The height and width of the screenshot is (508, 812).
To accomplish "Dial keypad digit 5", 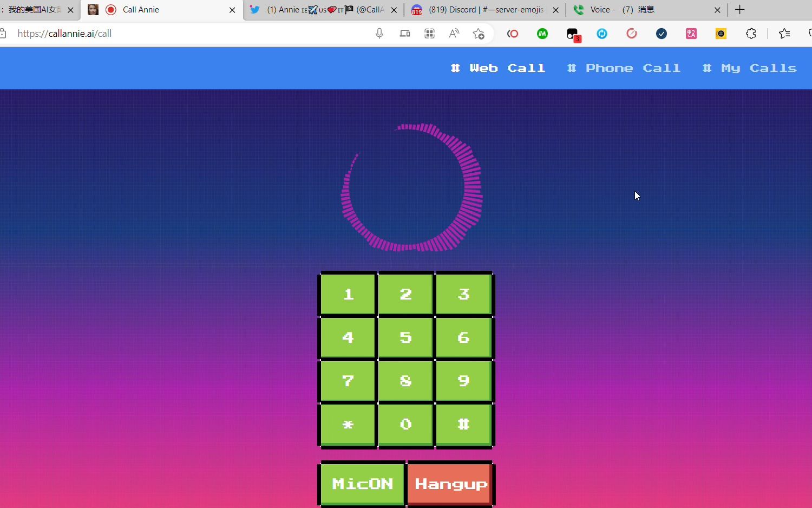I will [x=406, y=337].
